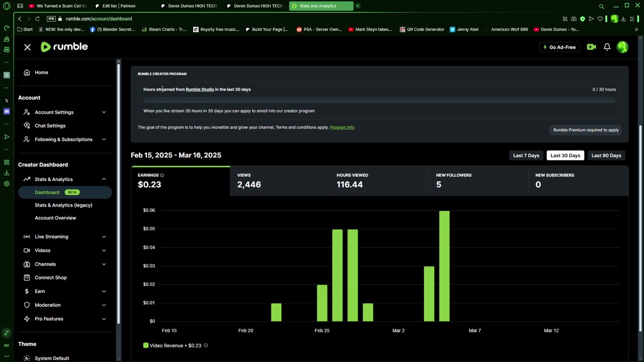Switch to the Earnings stat tab
This screenshot has width=644, height=362.
point(181,180)
